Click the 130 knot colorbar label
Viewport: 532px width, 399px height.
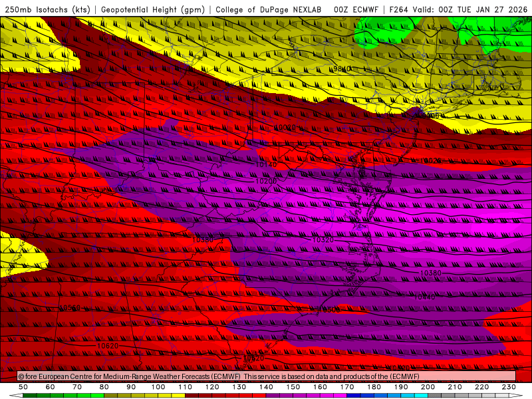(x=239, y=387)
